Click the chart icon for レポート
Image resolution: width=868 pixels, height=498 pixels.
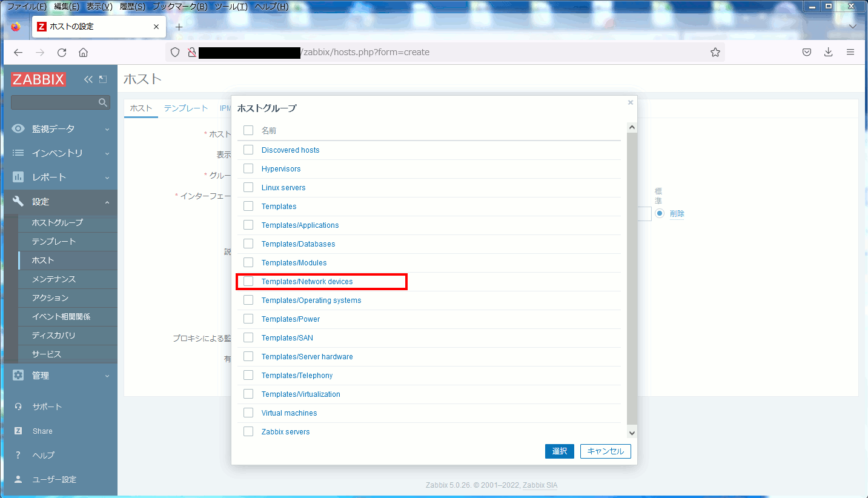pyautogui.click(x=19, y=177)
